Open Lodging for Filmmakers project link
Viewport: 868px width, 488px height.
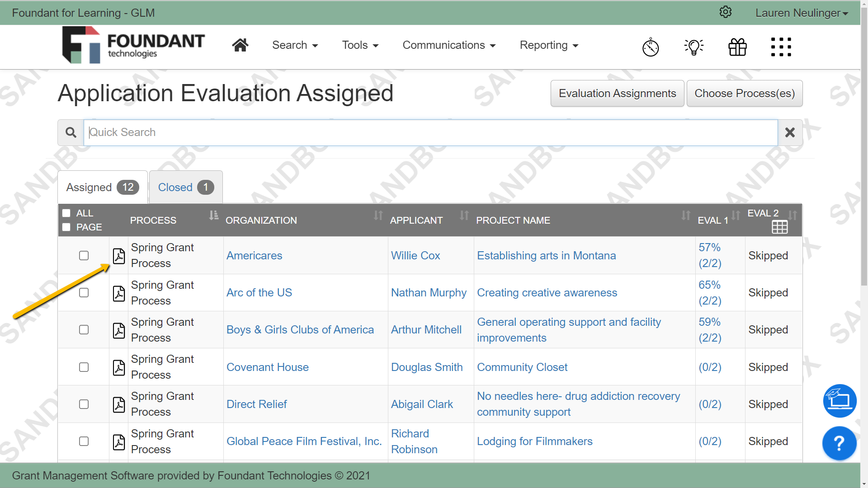tap(534, 441)
